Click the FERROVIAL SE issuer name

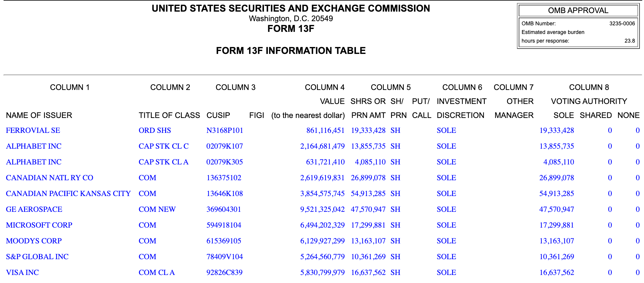pyautogui.click(x=33, y=130)
